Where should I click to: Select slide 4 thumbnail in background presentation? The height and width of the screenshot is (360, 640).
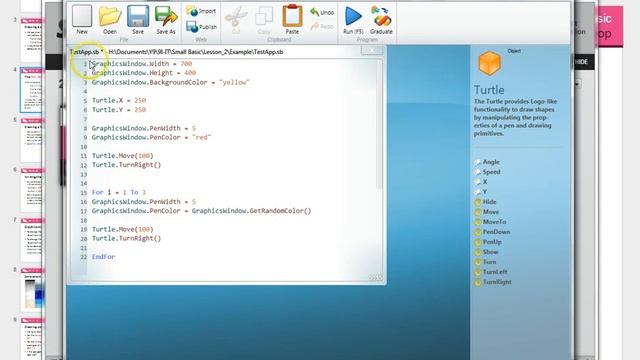[31, 90]
